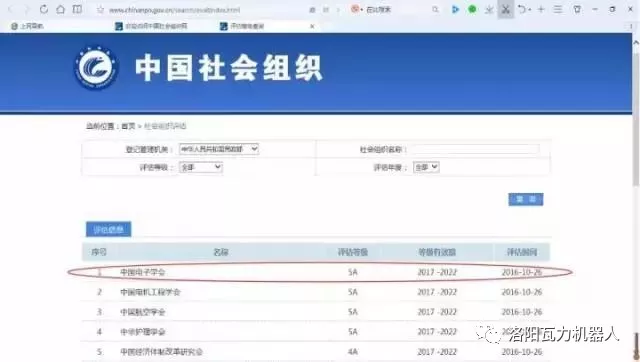Click the skin shirt icon in title bar
This screenshot has width=640, height=362.
pos(577,9)
